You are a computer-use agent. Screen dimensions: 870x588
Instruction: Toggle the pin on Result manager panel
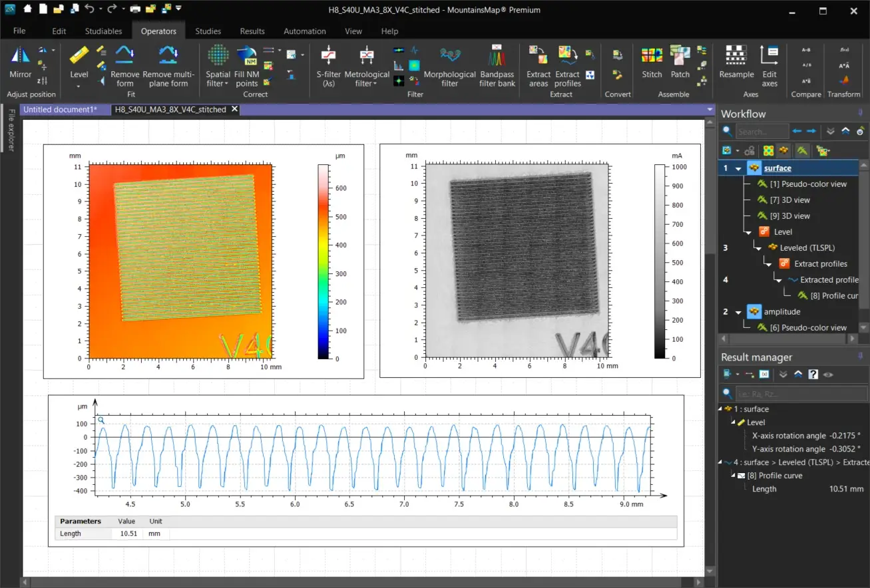(860, 357)
